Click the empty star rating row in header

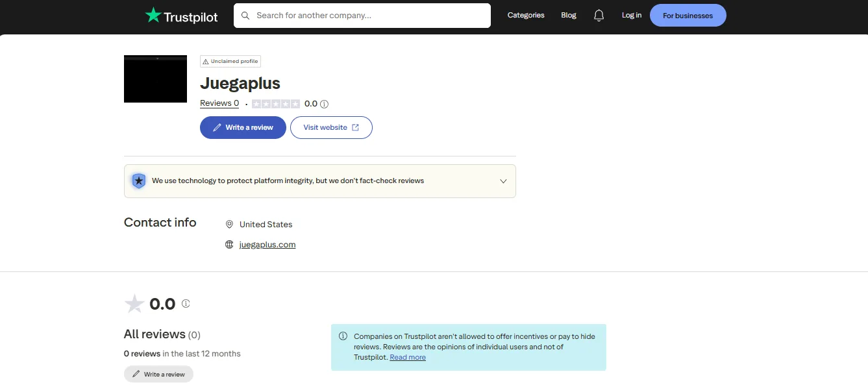click(276, 104)
